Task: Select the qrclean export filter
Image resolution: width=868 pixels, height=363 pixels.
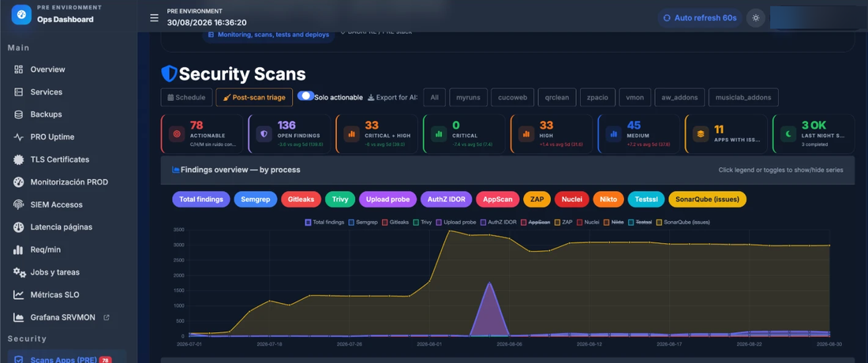Action: (x=557, y=97)
